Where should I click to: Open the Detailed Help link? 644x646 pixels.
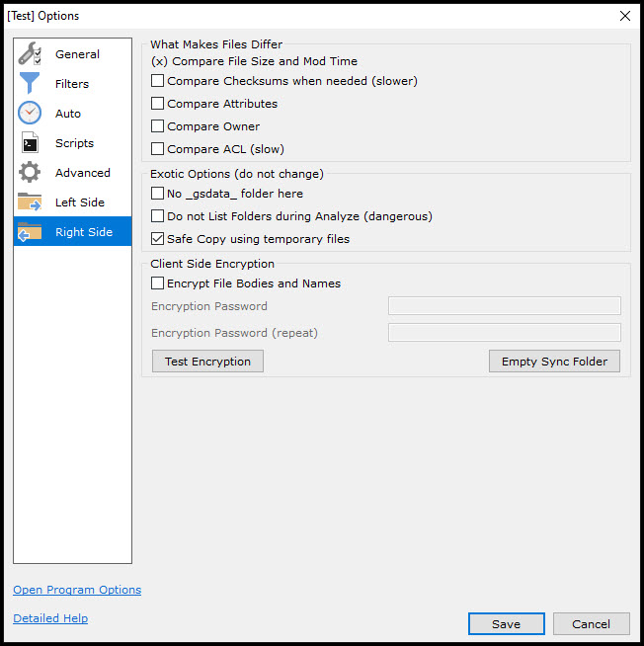tap(50, 618)
